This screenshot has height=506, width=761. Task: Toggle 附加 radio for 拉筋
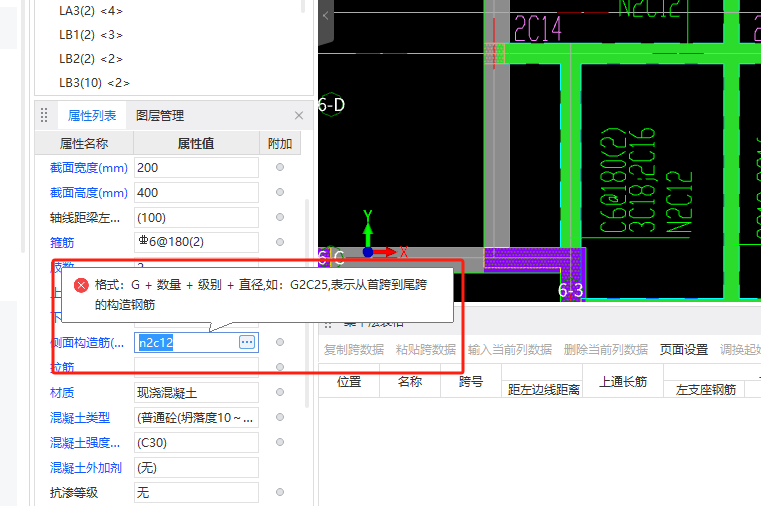click(280, 367)
